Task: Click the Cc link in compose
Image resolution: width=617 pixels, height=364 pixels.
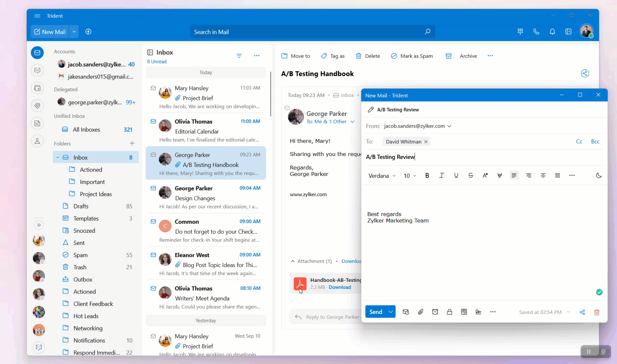Action: (579, 141)
